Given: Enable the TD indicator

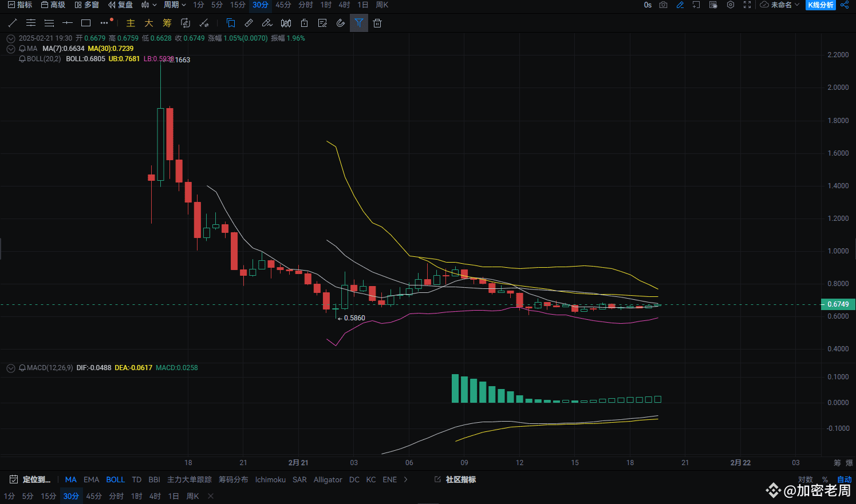Looking at the screenshot, I should click(x=136, y=479).
